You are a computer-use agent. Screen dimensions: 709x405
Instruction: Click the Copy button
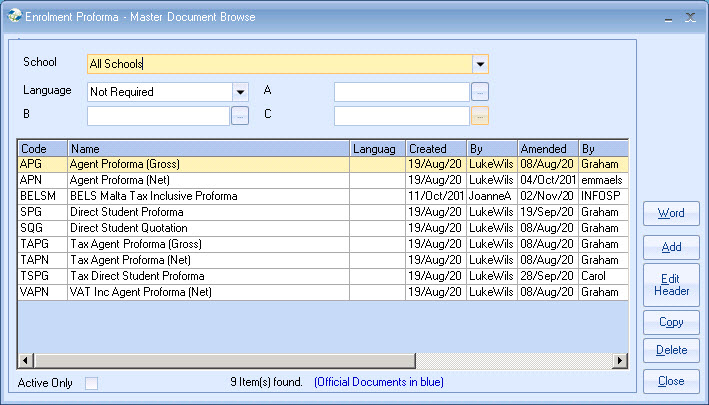[x=671, y=322]
